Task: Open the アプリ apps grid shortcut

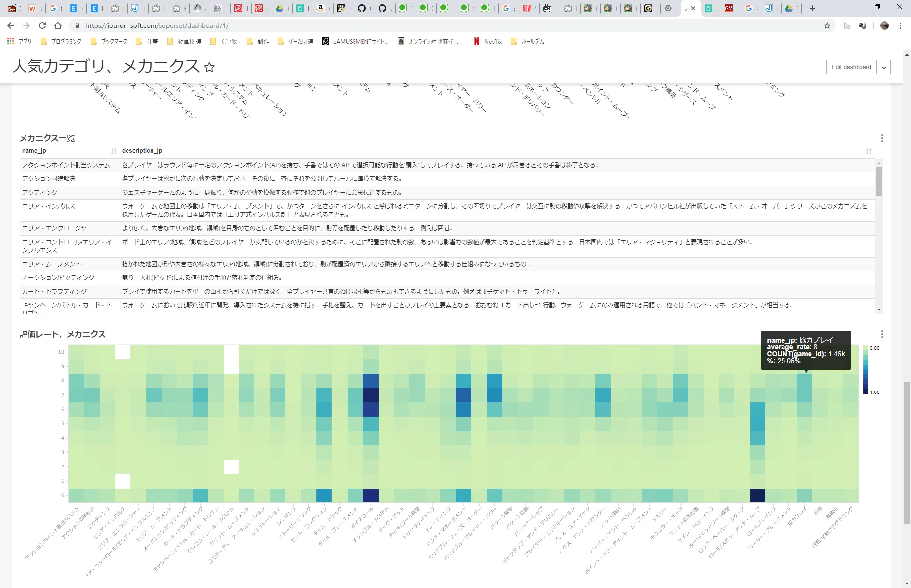Action: coord(20,42)
